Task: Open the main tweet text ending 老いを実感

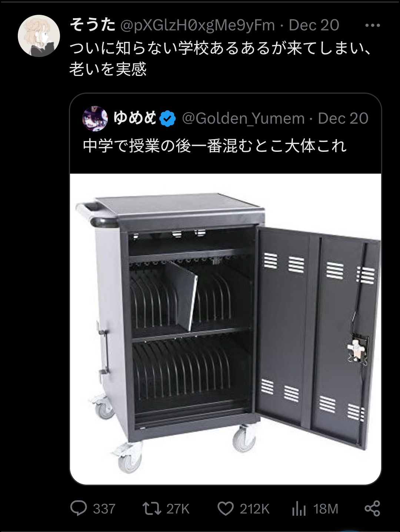Action: point(220,58)
